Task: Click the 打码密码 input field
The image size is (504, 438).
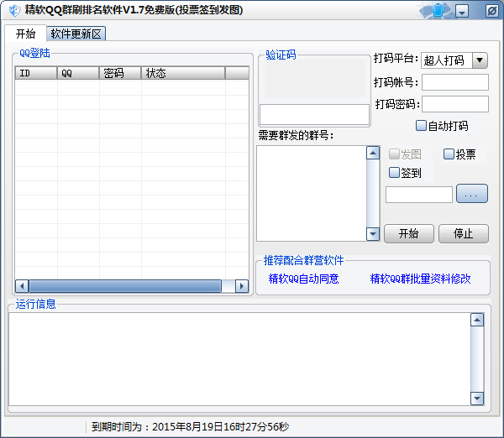Action: 455,104
